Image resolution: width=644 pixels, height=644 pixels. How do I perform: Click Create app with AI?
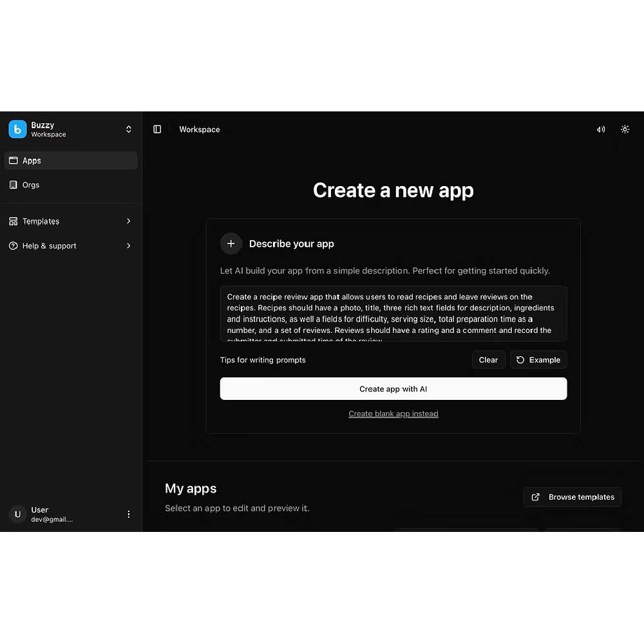(393, 388)
